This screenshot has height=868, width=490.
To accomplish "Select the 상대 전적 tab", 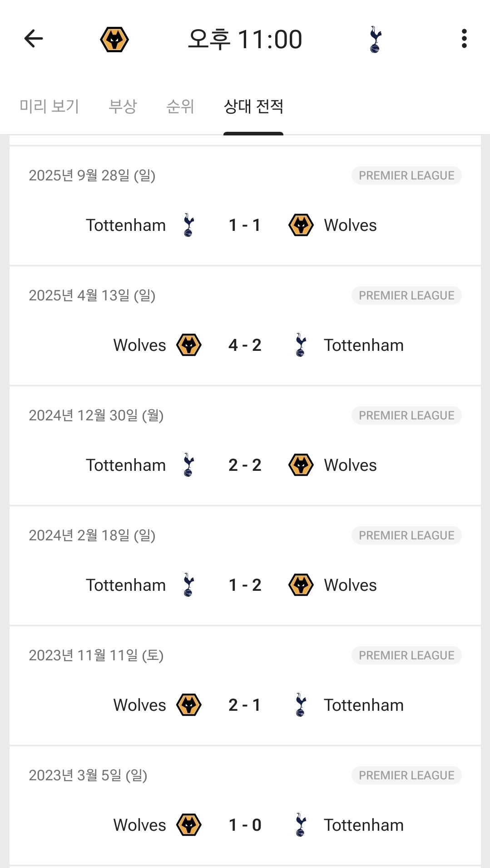I will click(253, 106).
